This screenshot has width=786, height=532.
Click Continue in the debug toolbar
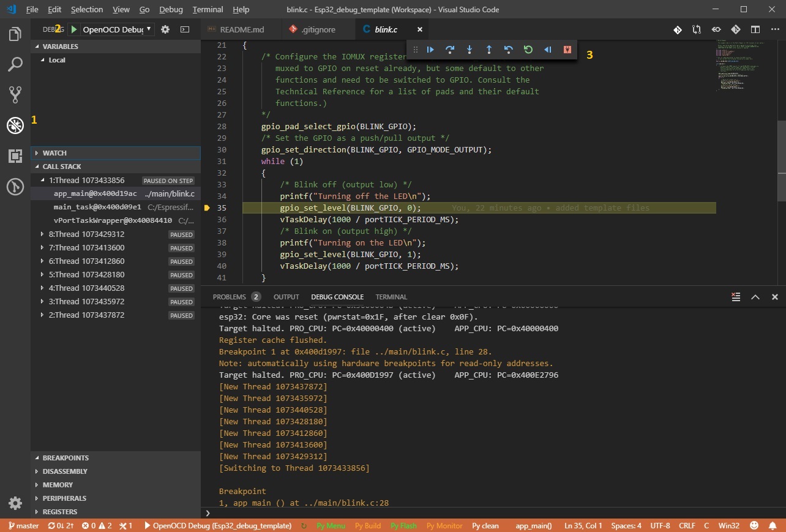pyautogui.click(x=430, y=50)
